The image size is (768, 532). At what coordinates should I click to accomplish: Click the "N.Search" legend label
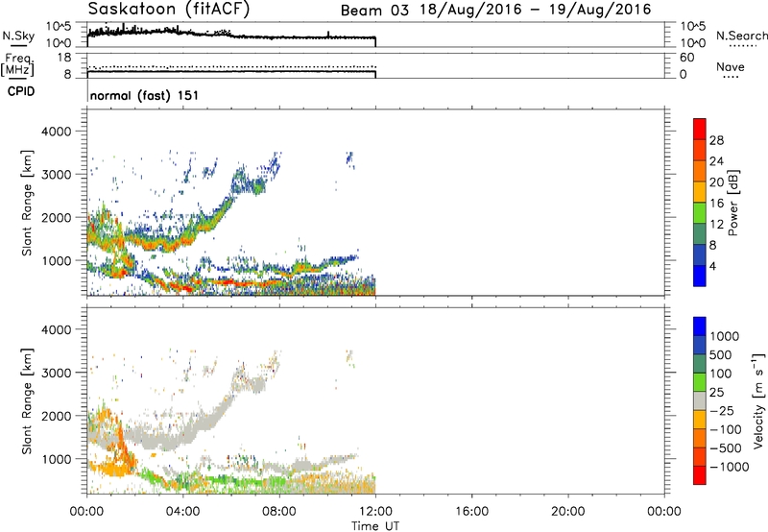tap(741, 36)
